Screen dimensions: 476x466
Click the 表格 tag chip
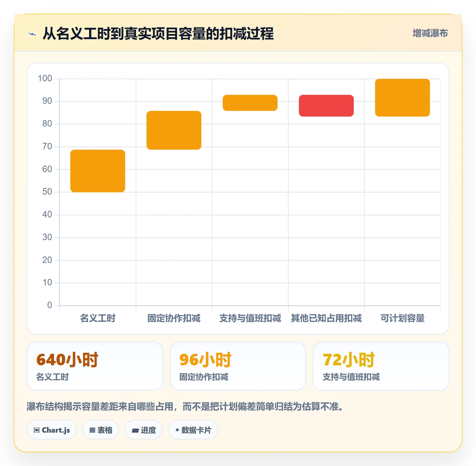point(101,430)
